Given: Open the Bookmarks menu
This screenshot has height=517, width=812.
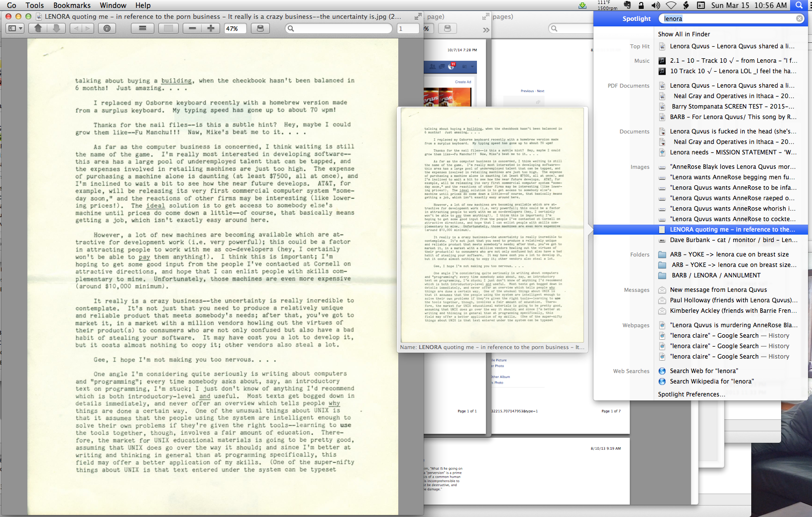Looking at the screenshot, I should pos(72,5).
